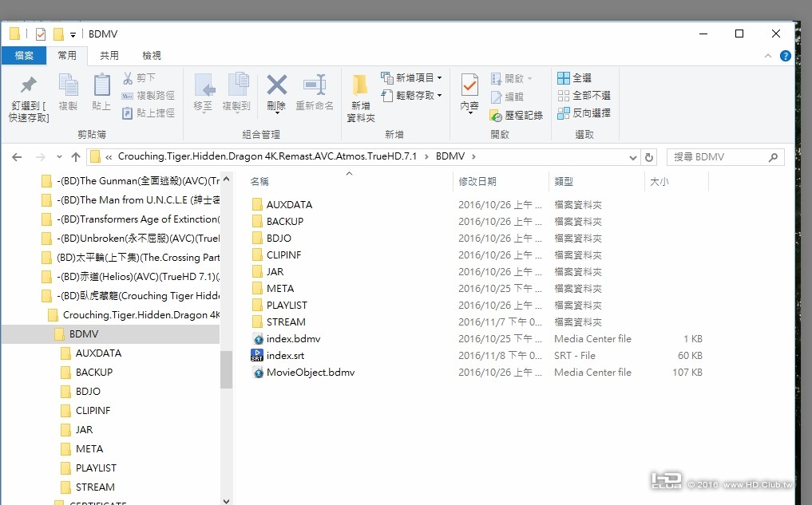Click Paste shortcut (貼上捷徑) button

click(148, 112)
